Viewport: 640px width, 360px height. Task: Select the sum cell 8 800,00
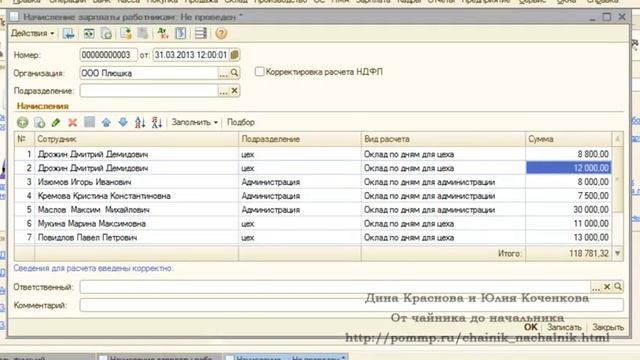pos(569,154)
